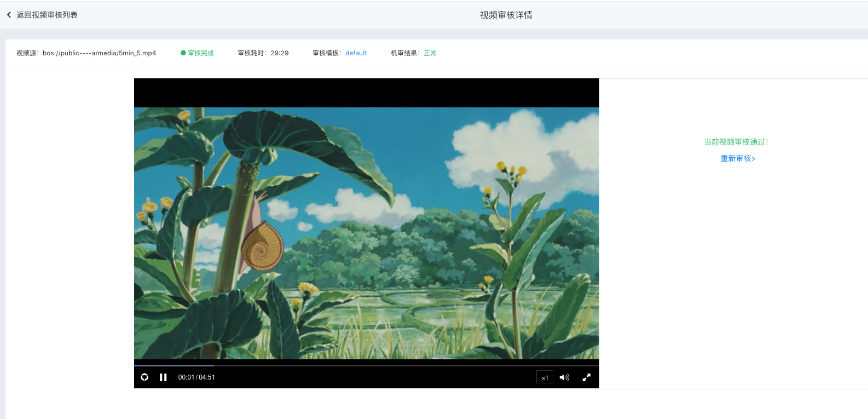Click the 视频审核详情 page title
Image resolution: width=868 pixels, height=419 pixels.
click(506, 15)
